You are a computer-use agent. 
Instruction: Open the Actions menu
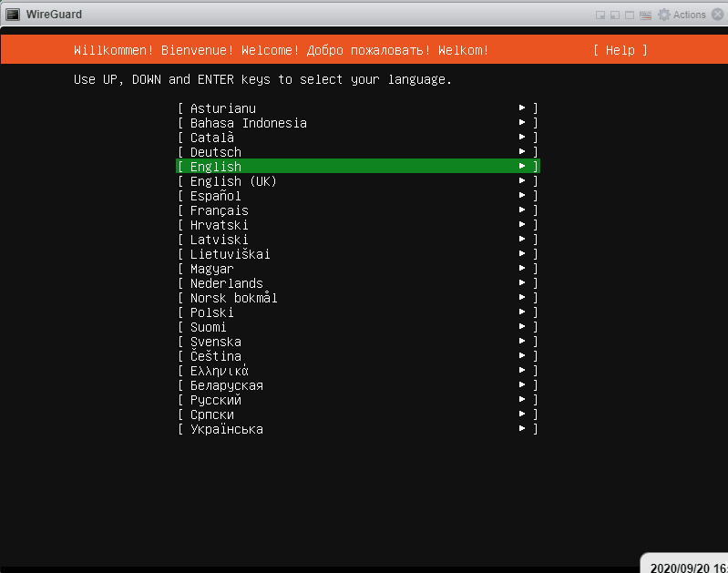pyautogui.click(x=689, y=15)
